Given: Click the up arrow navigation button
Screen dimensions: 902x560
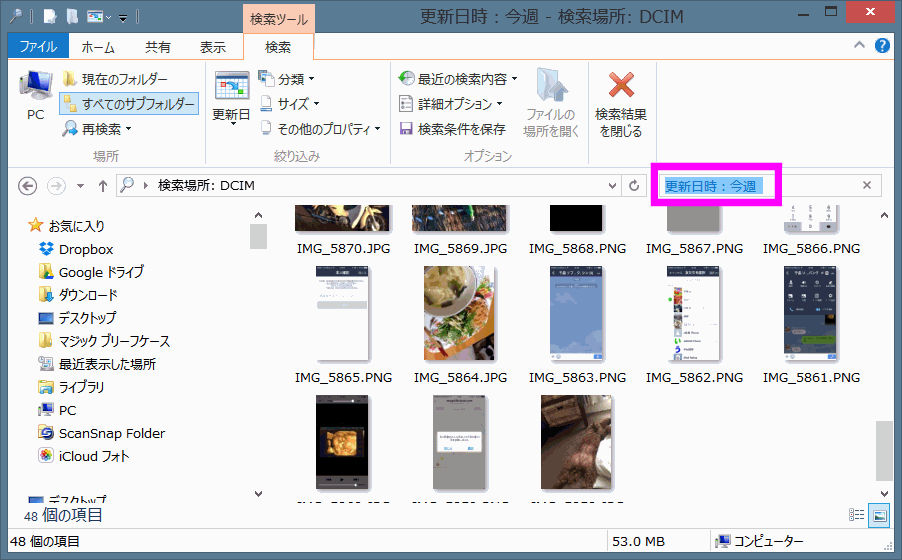Looking at the screenshot, I should [102, 186].
